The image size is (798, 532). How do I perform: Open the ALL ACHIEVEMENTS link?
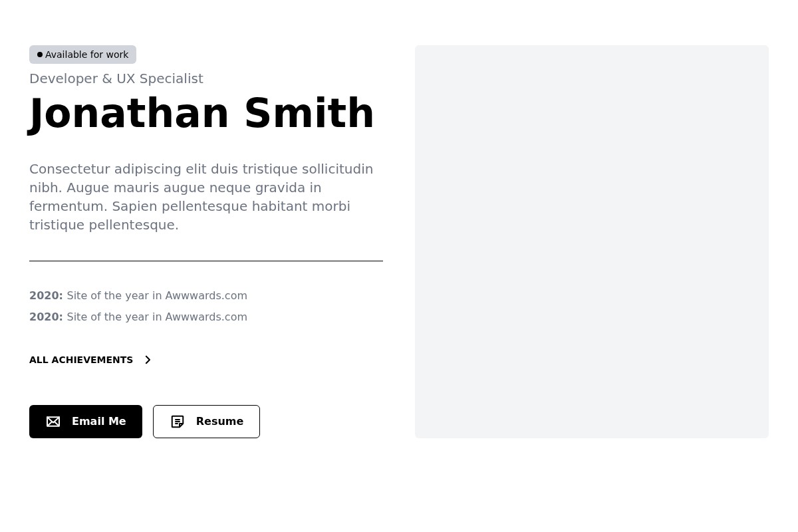pos(81,360)
